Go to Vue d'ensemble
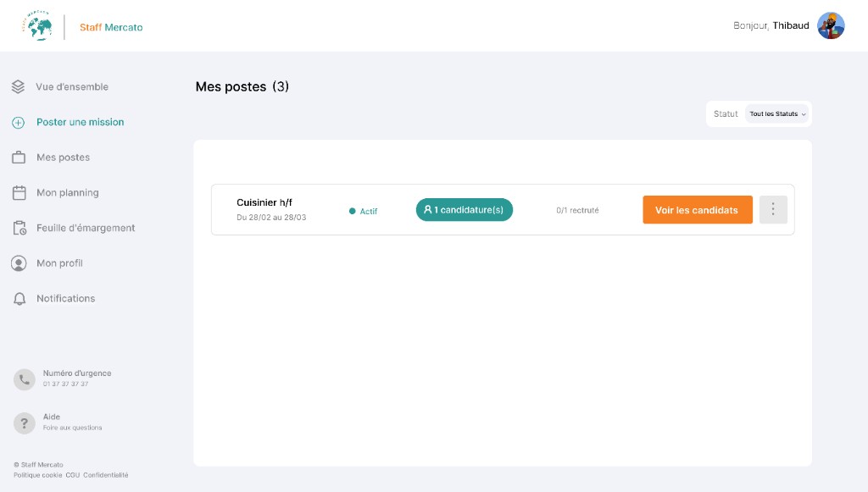The width and height of the screenshot is (868, 492). click(x=72, y=86)
